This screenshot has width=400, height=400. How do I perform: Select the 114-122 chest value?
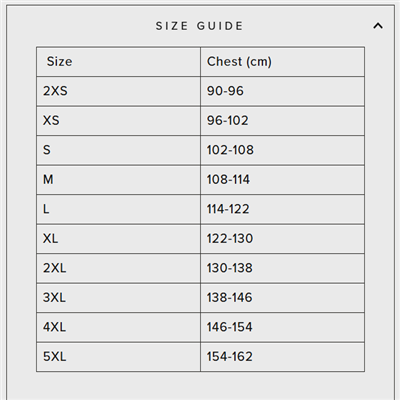click(x=228, y=209)
